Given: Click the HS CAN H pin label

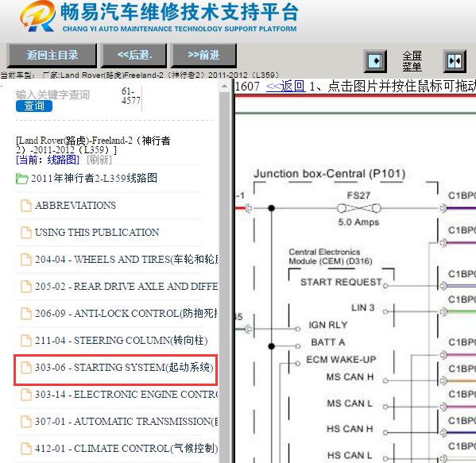Looking at the screenshot, I should pos(350,429).
